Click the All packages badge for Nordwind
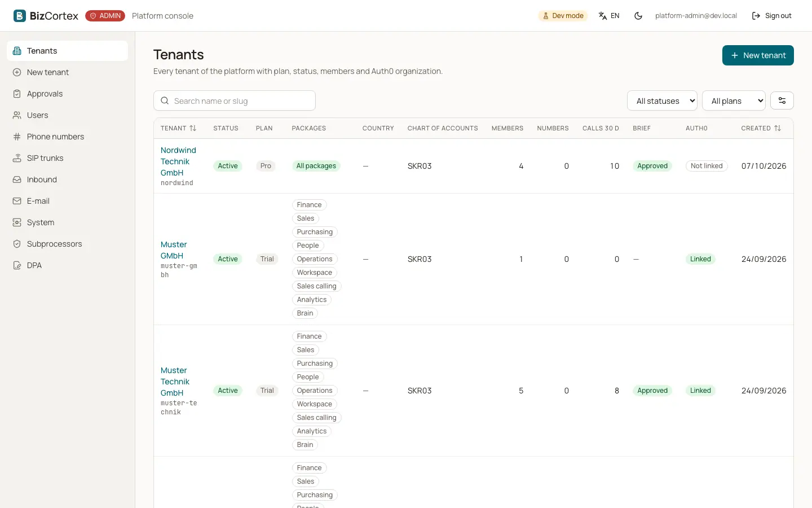The width and height of the screenshot is (812, 508). pos(316,166)
